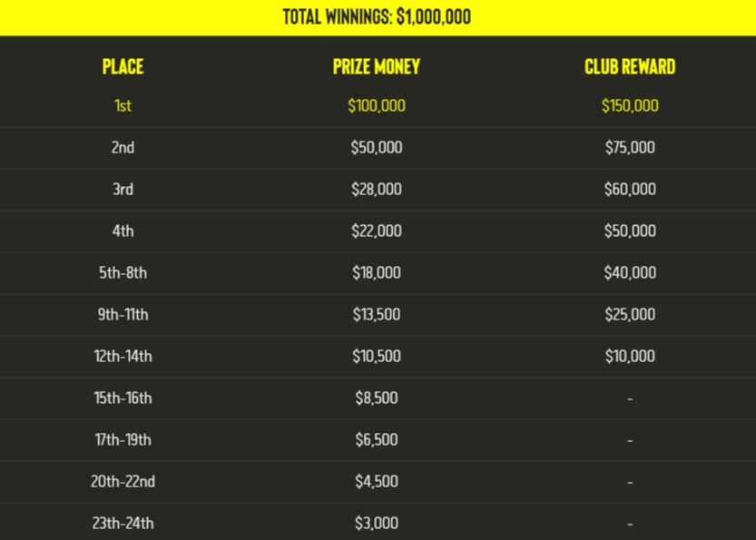The image size is (756, 540).
Task: Select the 5th-8th place row label
Action: (123, 273)
